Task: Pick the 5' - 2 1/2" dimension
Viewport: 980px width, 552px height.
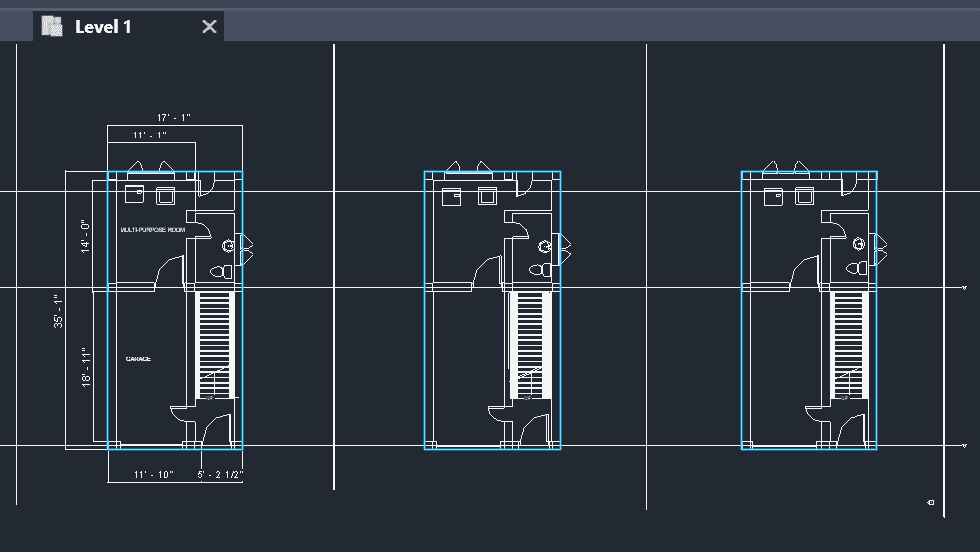Action: point(221,475)
